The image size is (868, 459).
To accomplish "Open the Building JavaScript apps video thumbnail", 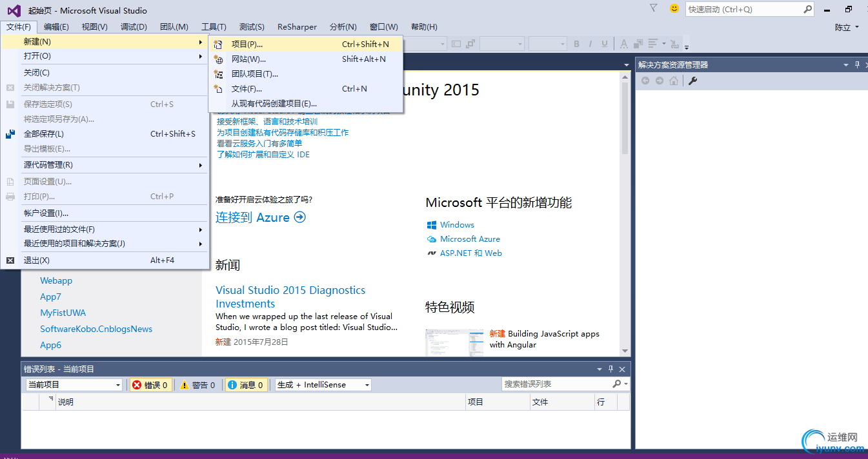I will point(454,342).
